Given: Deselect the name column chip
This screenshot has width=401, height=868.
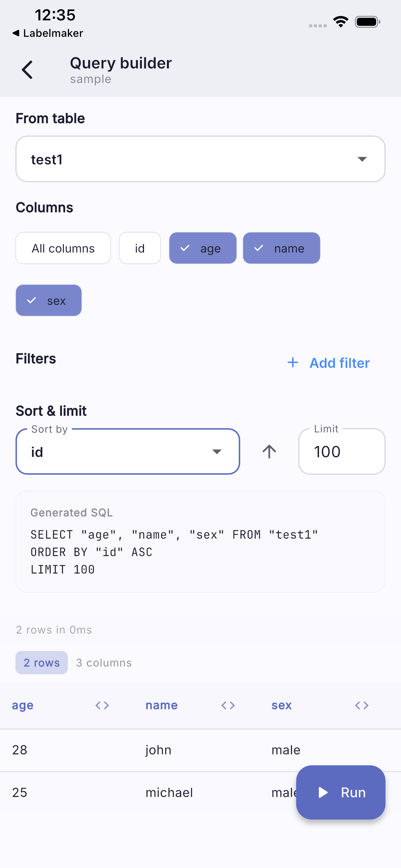Looking at the screenshot, I should point(281,248).
